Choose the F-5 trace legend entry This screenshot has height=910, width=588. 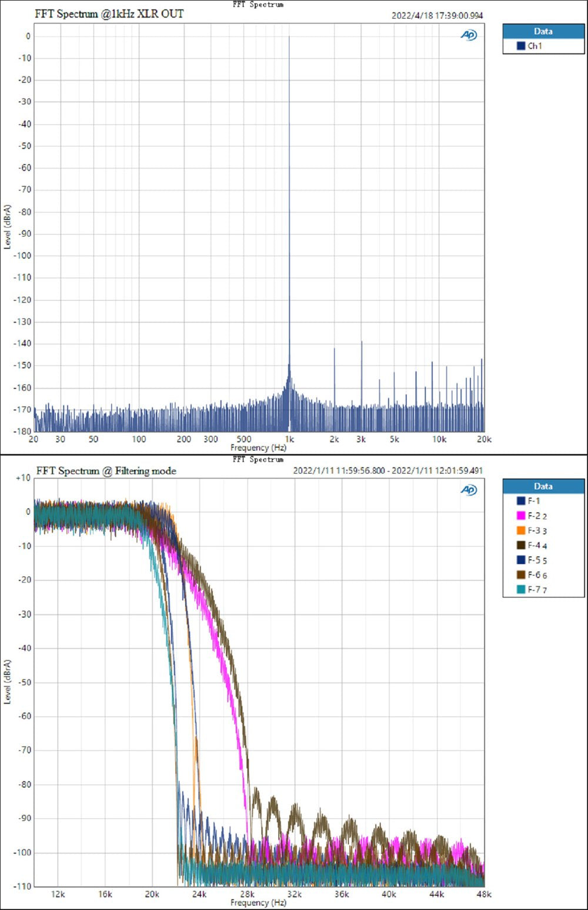[x=534, y=560]
